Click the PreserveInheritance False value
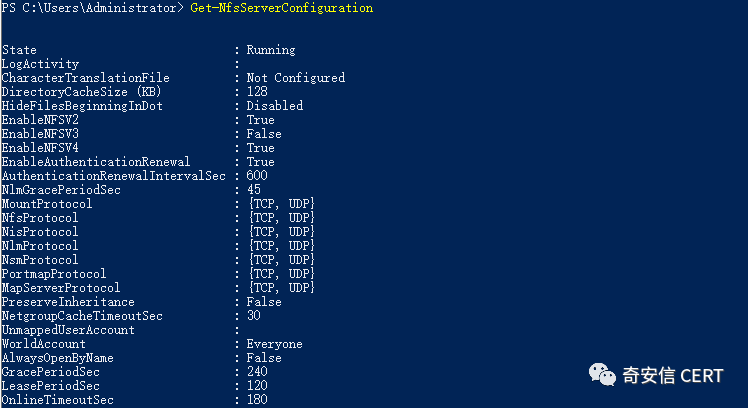Image resolution: width=748 pixels, height=408 pixels. (x=264, y=302)
